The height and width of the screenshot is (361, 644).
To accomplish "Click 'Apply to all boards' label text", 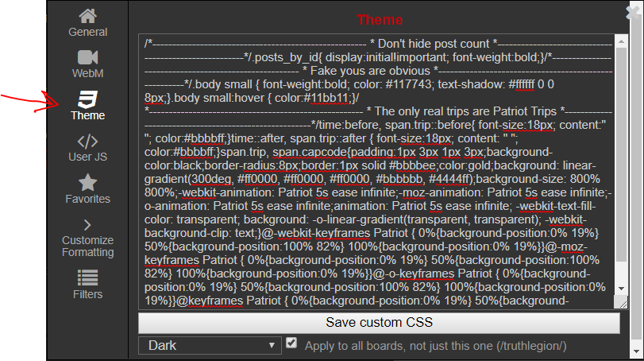I will coord(435,346).
